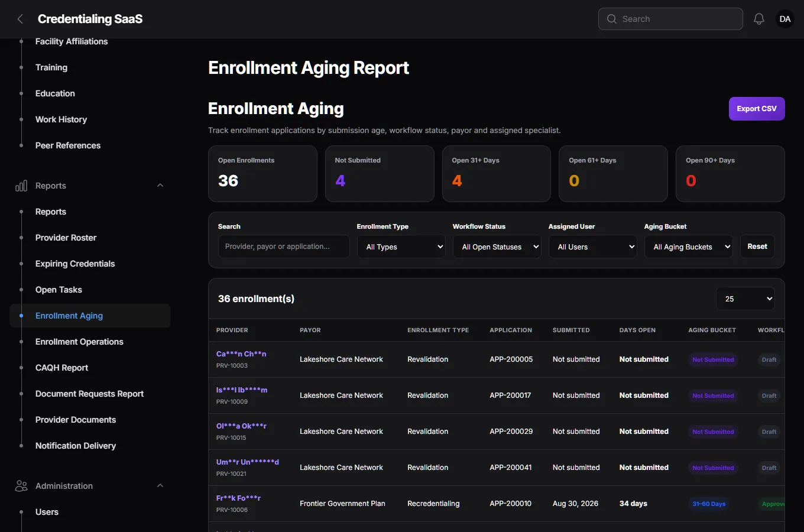Click the Export CSV button
This screenshot has height=532, width=804.
(757, 109)
